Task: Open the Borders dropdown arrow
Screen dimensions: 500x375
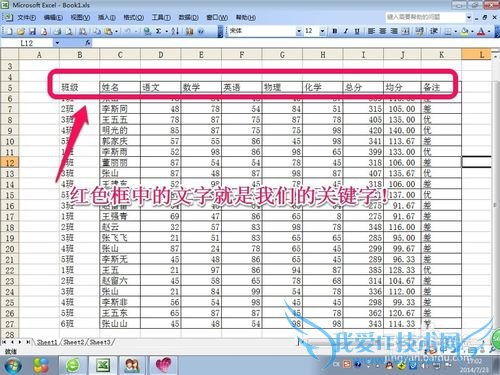Action: pos(455,32)
